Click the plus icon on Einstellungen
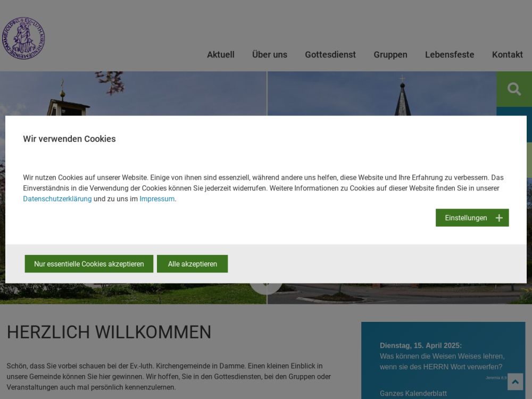532x399 pixels. click(499, 218)
